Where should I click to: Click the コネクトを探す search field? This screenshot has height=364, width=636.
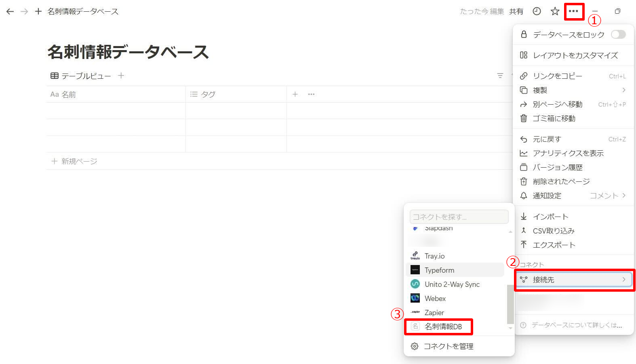(x=459, y=217)
